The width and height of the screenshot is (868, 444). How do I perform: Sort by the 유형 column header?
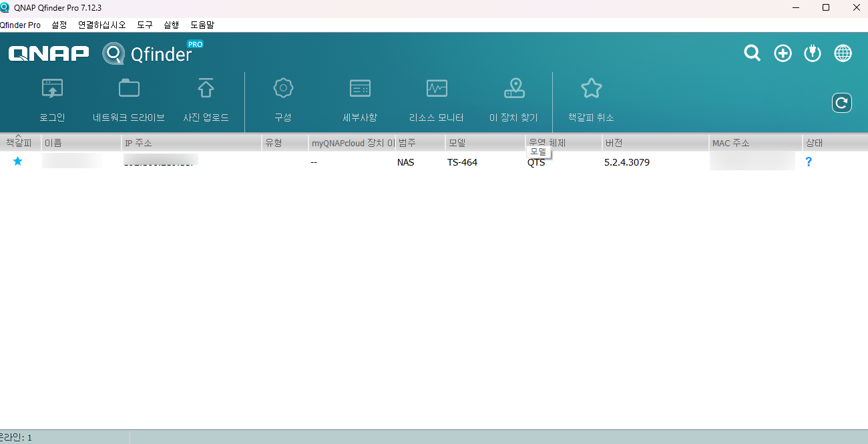coord(285,143)
